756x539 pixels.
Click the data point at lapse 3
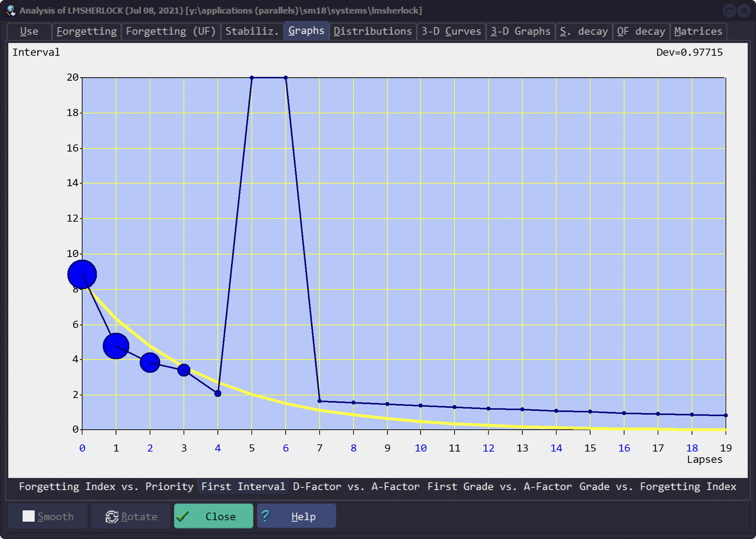[x=184, y=370]
